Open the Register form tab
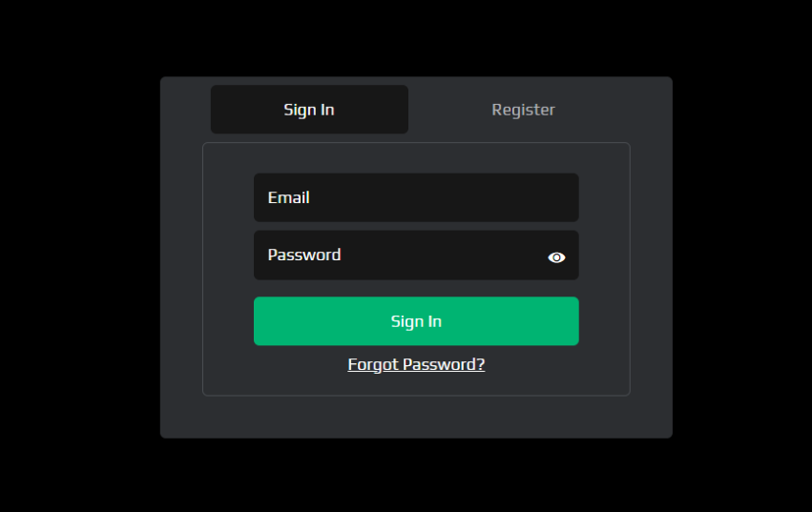 [x=523, y=110]
